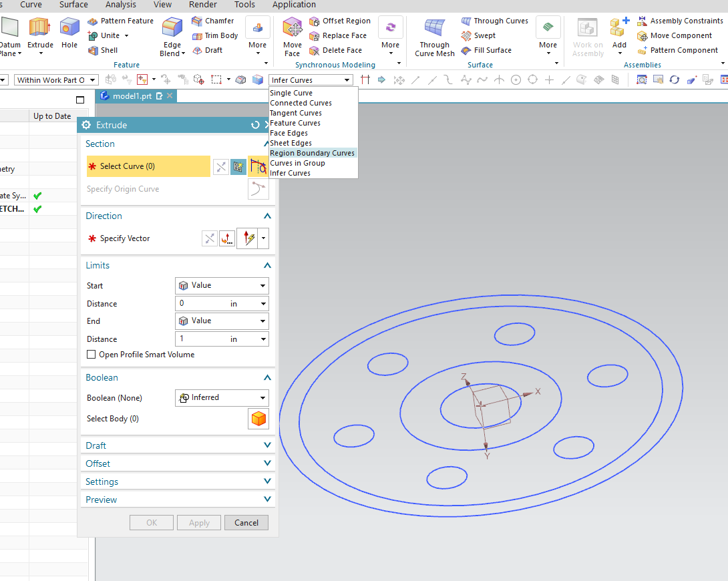The height and width of the screenshot is (581, 728).
Task: Open the model1.prt document tab
Action: click(x=132, y=96)
